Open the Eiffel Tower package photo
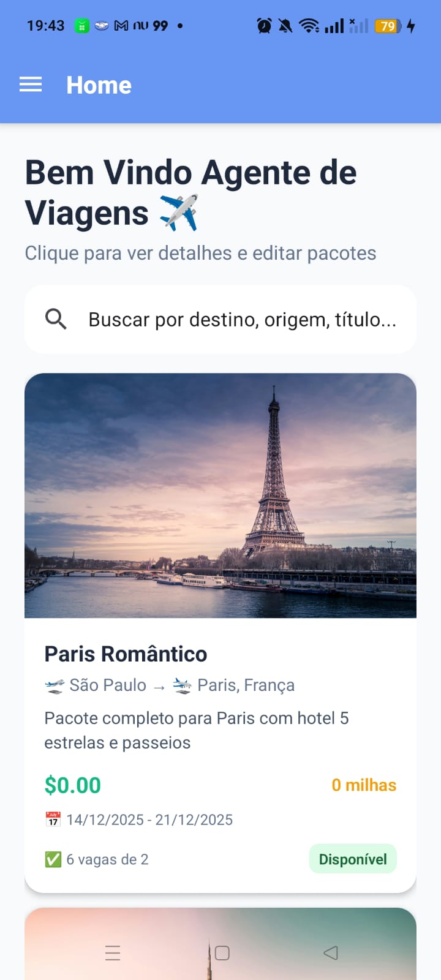Screen dimensions: 441x980 (x=221, y=495)
